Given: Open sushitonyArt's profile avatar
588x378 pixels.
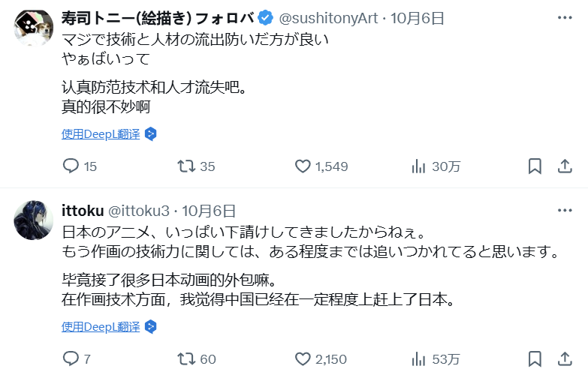Looking at the screenshot, I should [34, 29].
